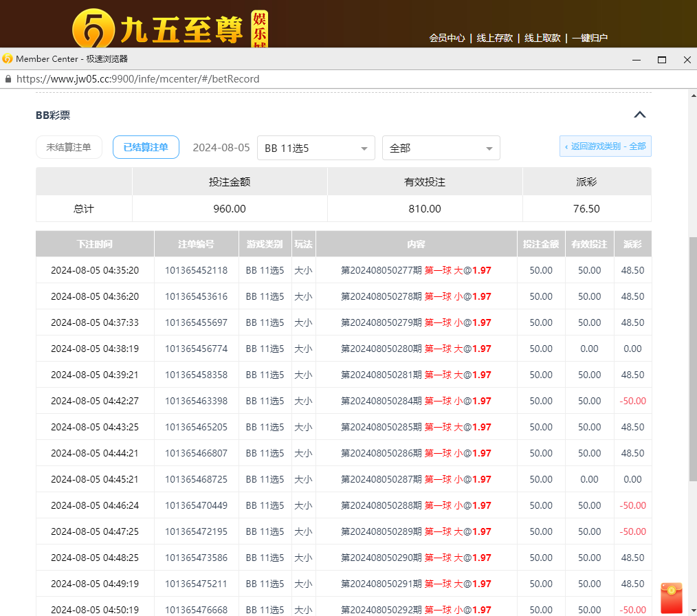Open the 全部 filter dropdown
Screen dimensions: 697x616
pos(441,148)
